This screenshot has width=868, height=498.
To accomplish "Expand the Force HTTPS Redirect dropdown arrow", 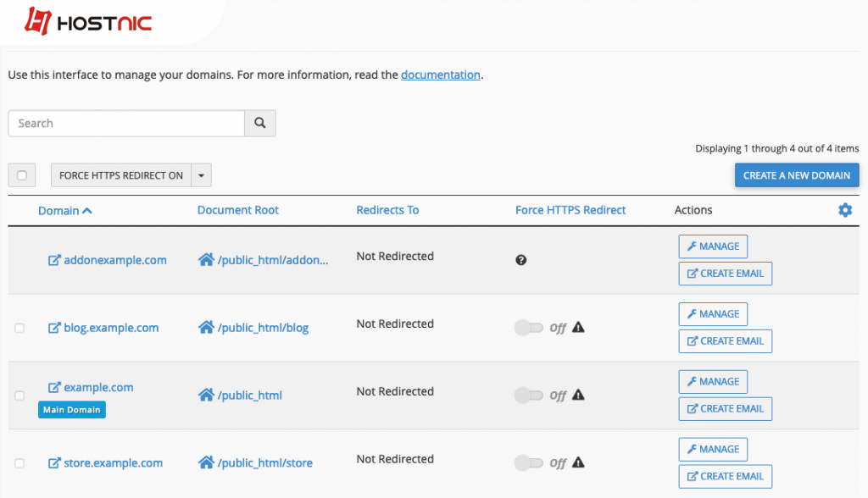I will [202, 175].
